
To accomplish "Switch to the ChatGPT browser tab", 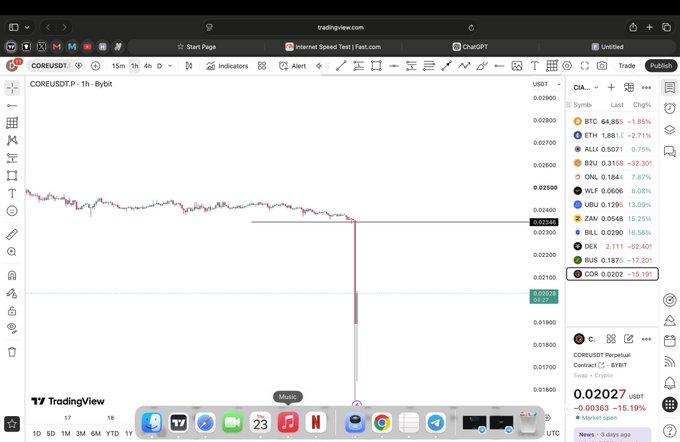I will pos(470,46).
